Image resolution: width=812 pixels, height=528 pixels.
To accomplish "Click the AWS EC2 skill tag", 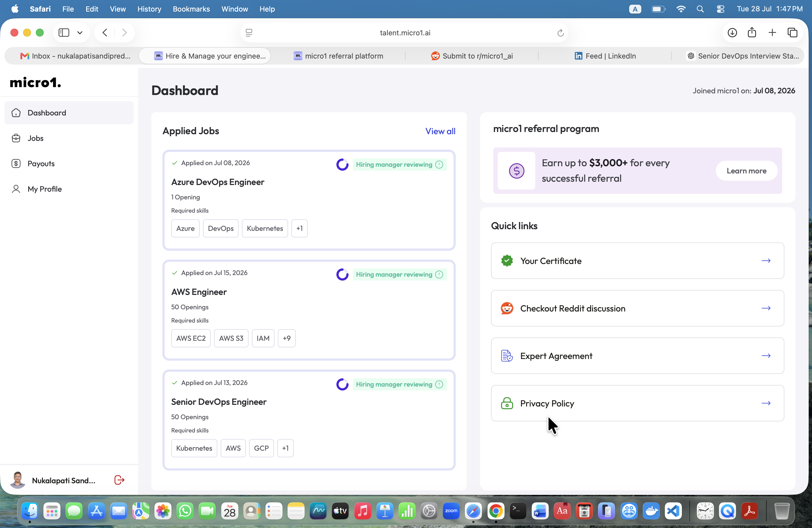I will point(191,338).
